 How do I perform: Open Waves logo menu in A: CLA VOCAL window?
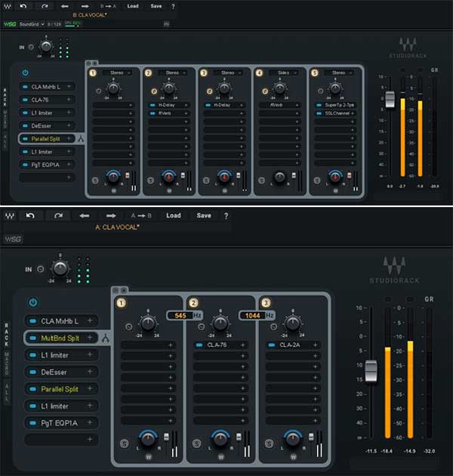10,216
